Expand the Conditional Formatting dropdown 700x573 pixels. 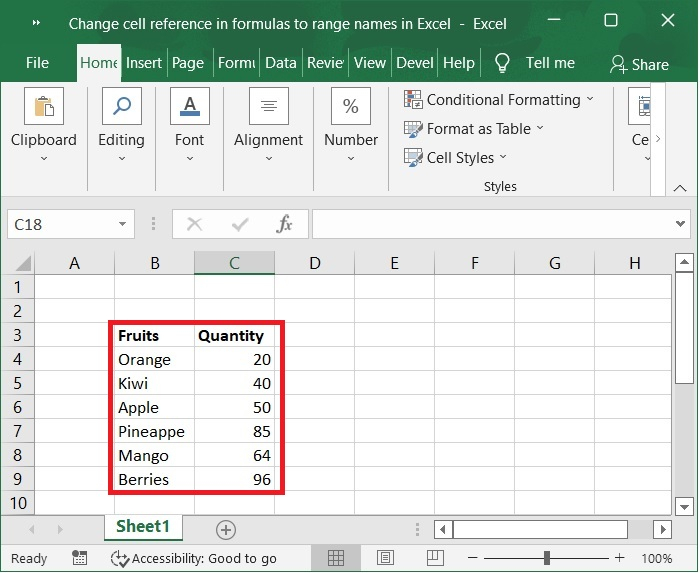click(x=498, y=100)
